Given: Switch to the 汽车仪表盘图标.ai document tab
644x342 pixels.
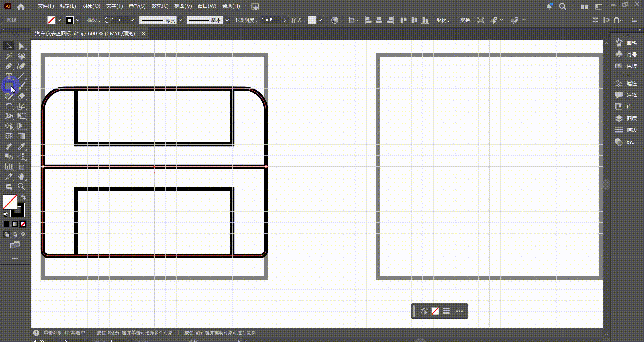Looking at the screenshot, I should (x=85, y=34).
